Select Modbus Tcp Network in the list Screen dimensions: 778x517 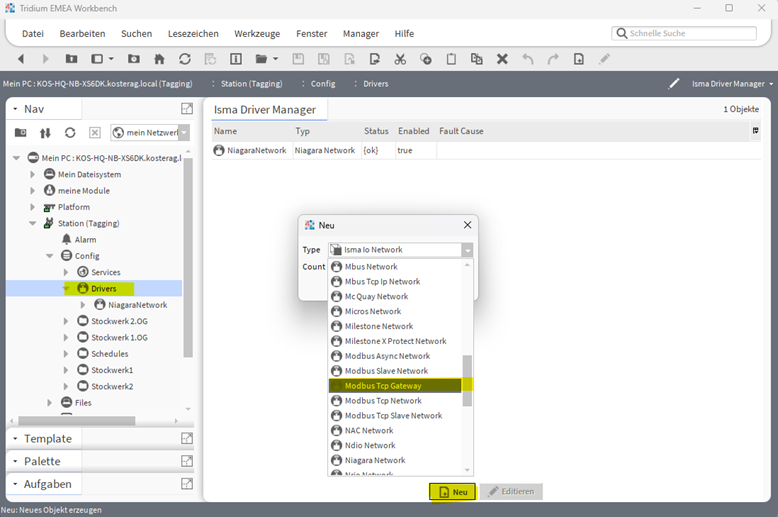click(395, 401)
